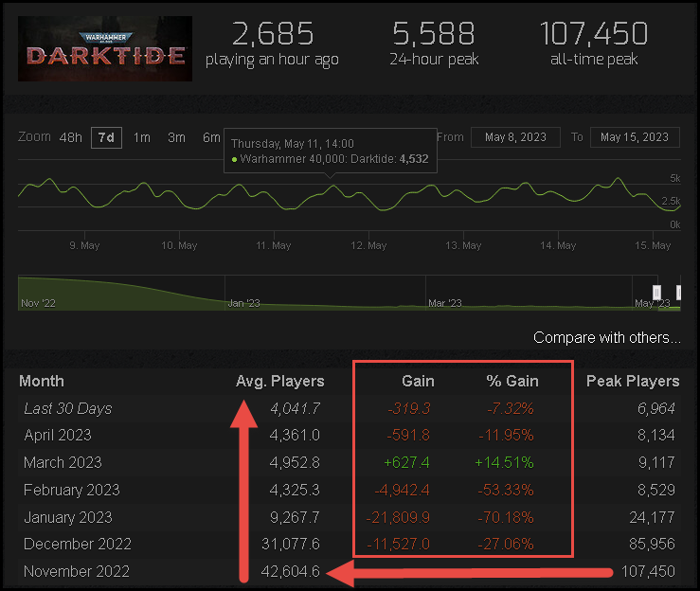
Task: Click the Last 30 Days row label
Action: tap(68, 408)
